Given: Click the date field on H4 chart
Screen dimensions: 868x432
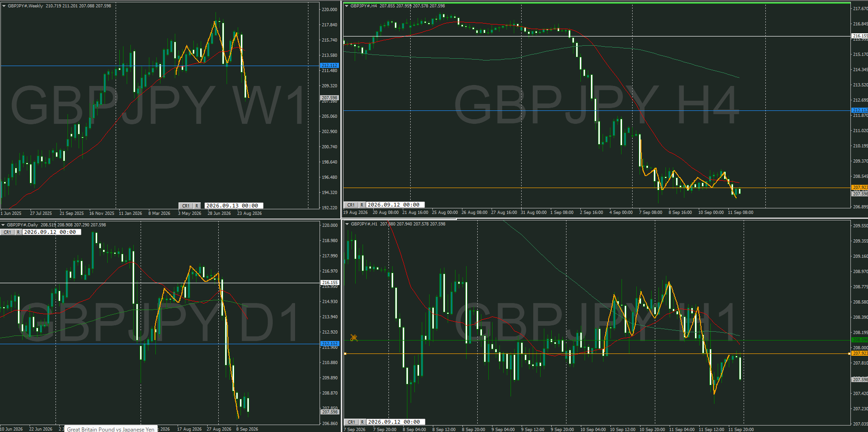Looking at the screenshot, I should click(x=395, y=205).
